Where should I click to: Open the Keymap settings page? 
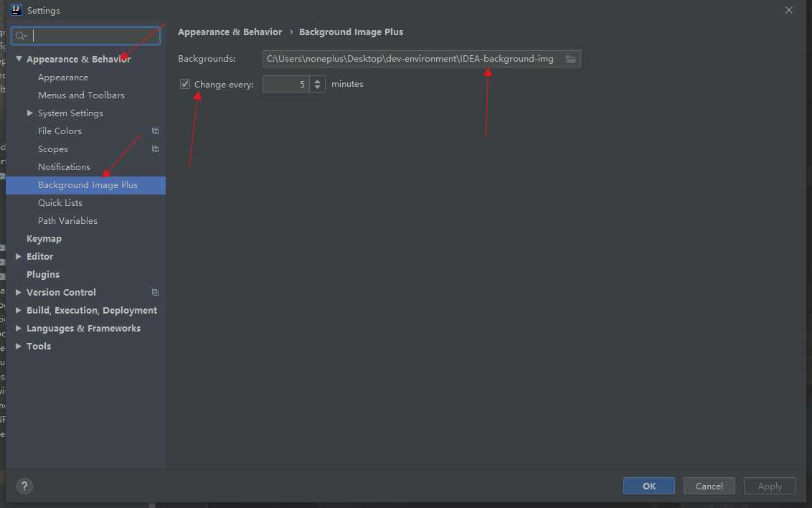[44, 239]
